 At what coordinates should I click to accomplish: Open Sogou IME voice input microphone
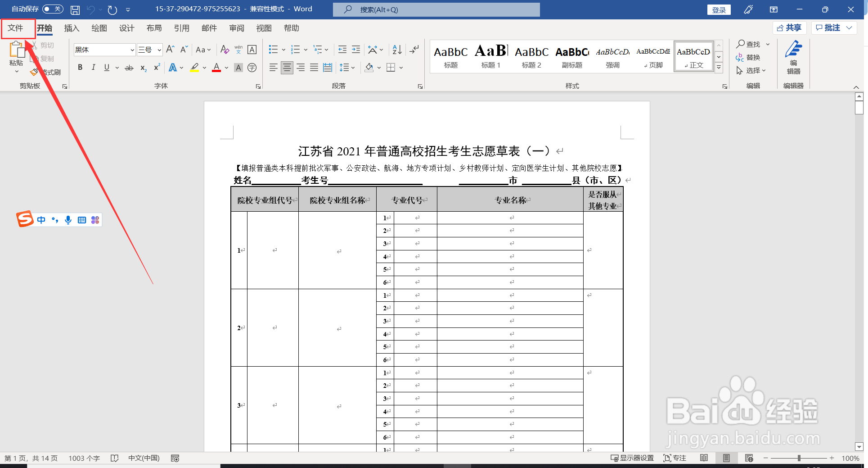68,220
